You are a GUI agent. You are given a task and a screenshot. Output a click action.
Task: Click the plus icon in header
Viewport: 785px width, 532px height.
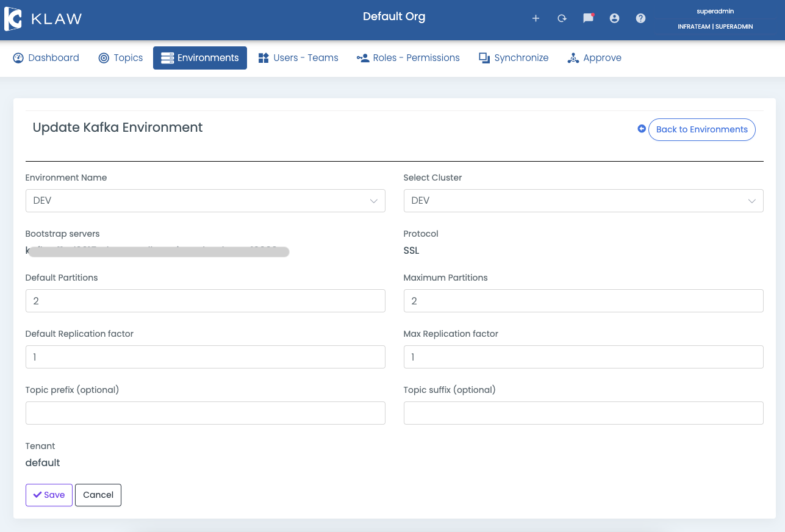[536, 18]
